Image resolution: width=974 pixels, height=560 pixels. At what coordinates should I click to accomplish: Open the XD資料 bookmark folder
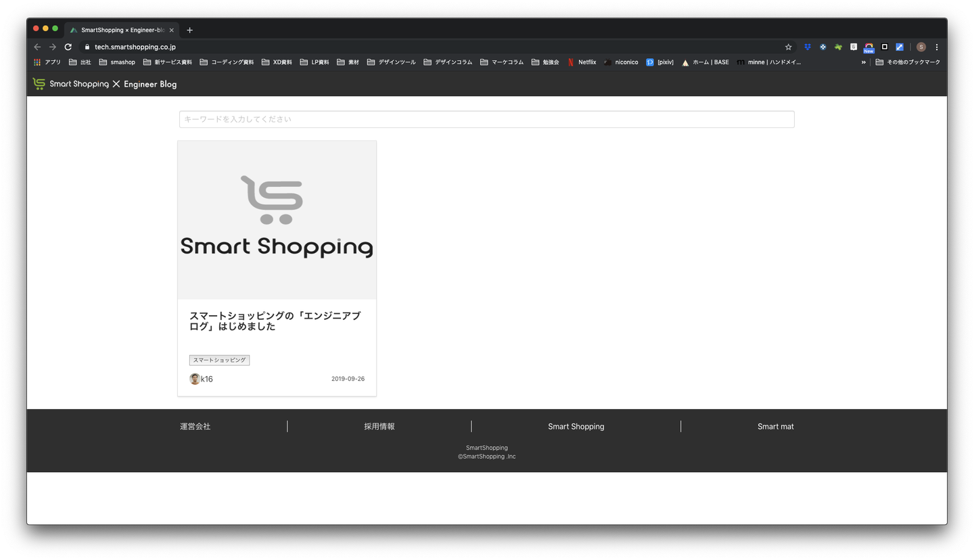277,62
